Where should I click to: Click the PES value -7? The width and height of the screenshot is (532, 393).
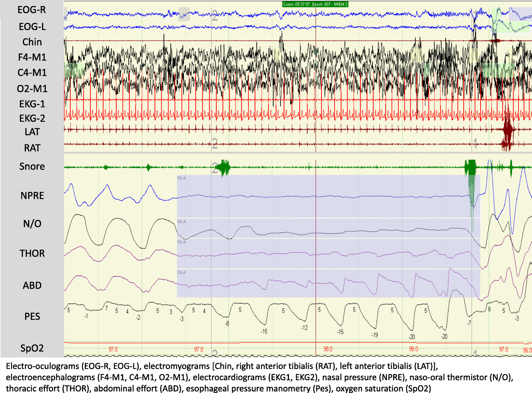469,322
